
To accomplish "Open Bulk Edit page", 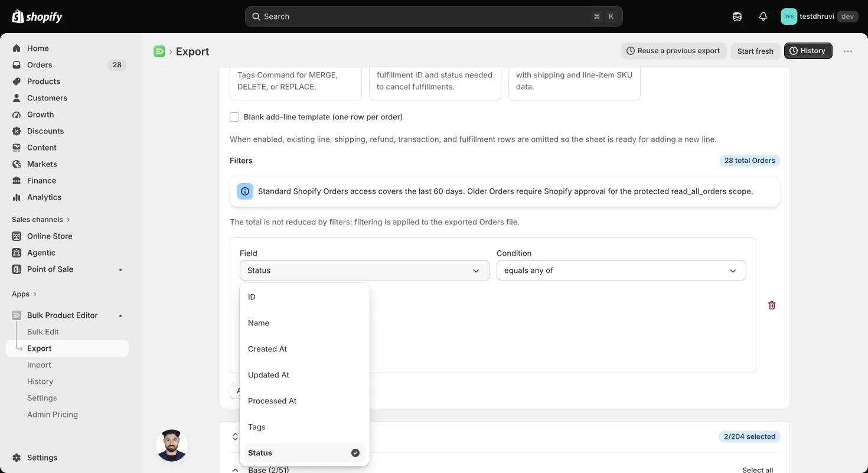I will (43, 332).
